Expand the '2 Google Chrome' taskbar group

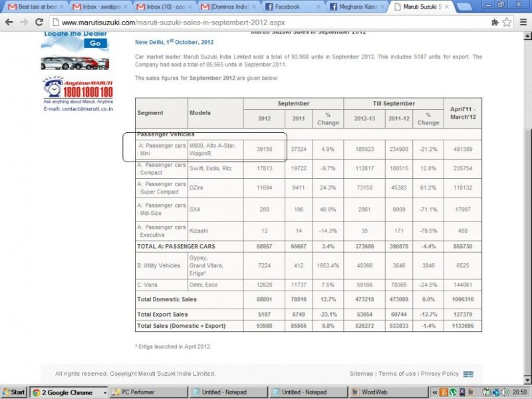68,392
